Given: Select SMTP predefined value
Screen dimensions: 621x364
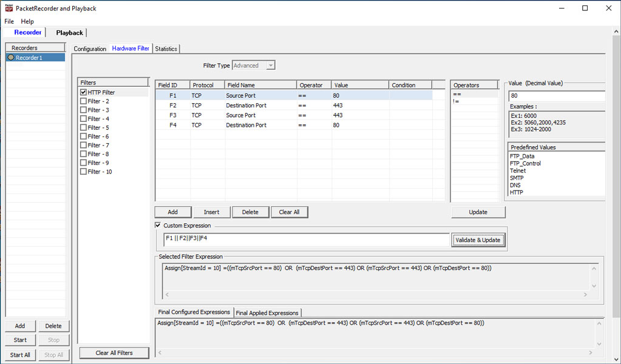Looking at the screenshot, I should coord(517,178).
